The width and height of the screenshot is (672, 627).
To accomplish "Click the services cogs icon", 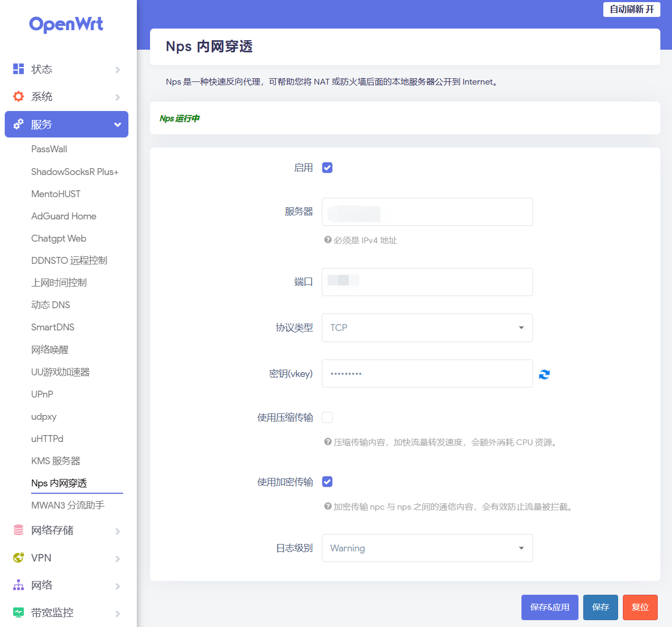I will coord(18,124).
